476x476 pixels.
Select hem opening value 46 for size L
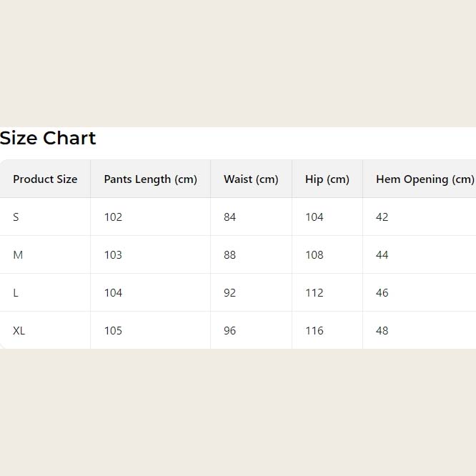[382, 293]
